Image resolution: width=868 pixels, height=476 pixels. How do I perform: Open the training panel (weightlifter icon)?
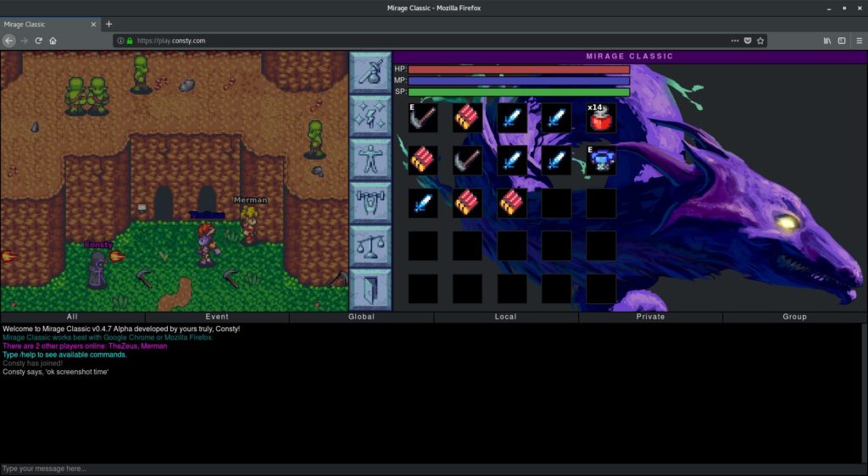tap(370, 203)
